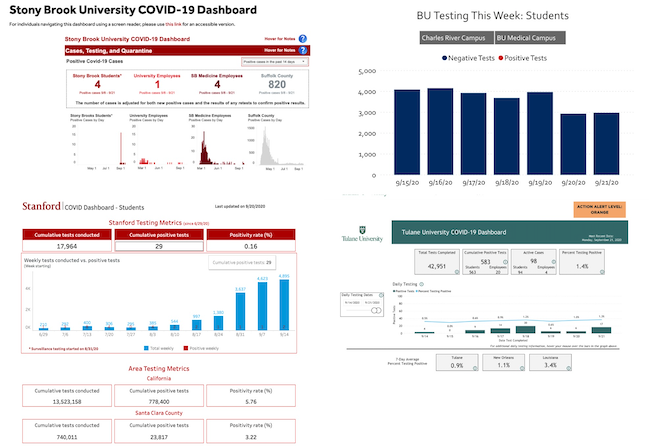Click the Cumulative positive tests: 29 tooltip box
This screenshot has width=649, height=446.
click(x=242, y=263)
